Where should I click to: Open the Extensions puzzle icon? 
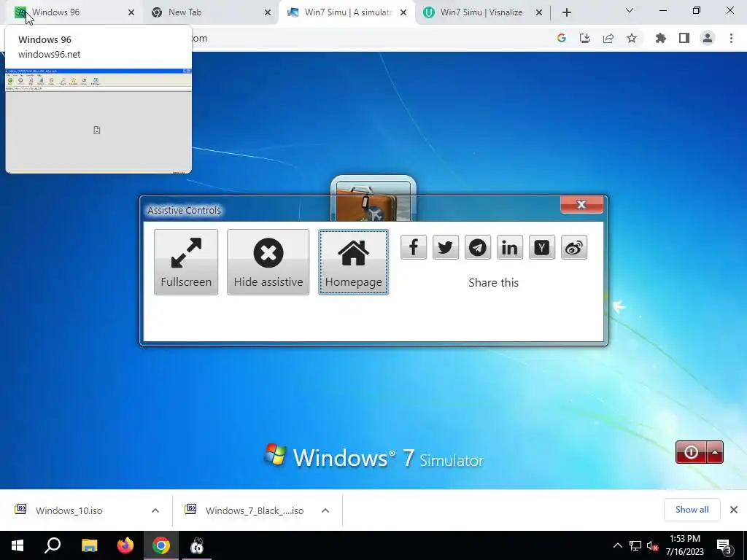(661, 38)
